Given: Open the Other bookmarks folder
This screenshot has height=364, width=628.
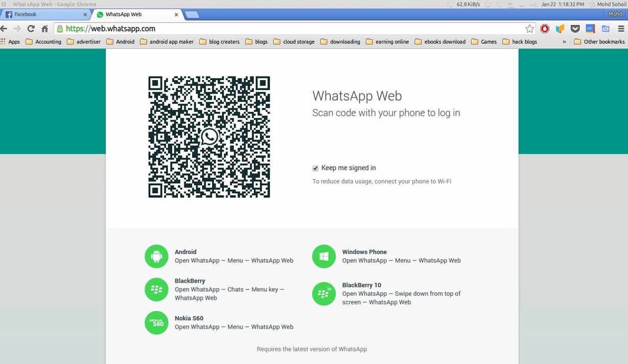Looking at the screenshot, I should (599, 42).
